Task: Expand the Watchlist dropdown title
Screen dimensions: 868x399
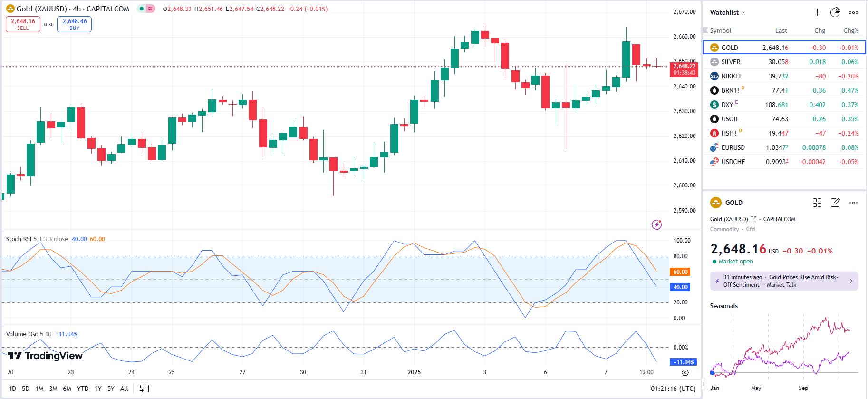Action: [727, 12]
